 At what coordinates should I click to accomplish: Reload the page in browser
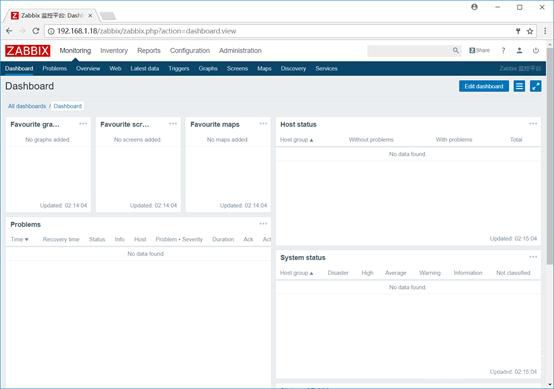[36, 31]
